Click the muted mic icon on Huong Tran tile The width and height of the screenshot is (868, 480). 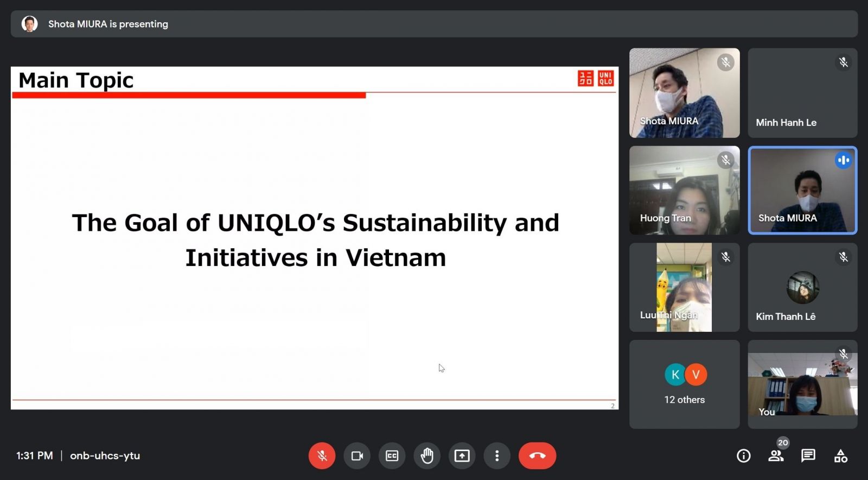[x=726, y=160]
